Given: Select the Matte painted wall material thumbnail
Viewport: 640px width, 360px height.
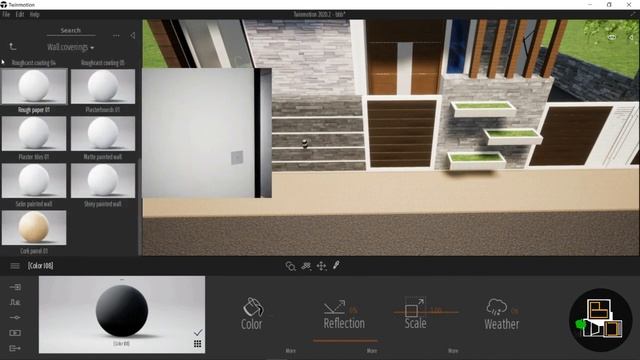Looking at the screenshot, I should tap(103, 133).
